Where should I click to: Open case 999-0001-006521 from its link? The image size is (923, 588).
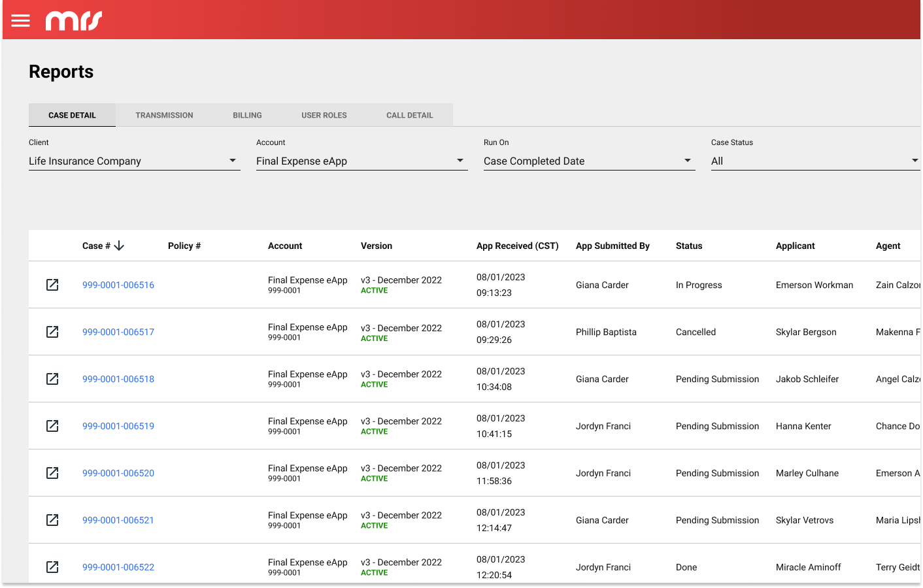click(118, 519)
